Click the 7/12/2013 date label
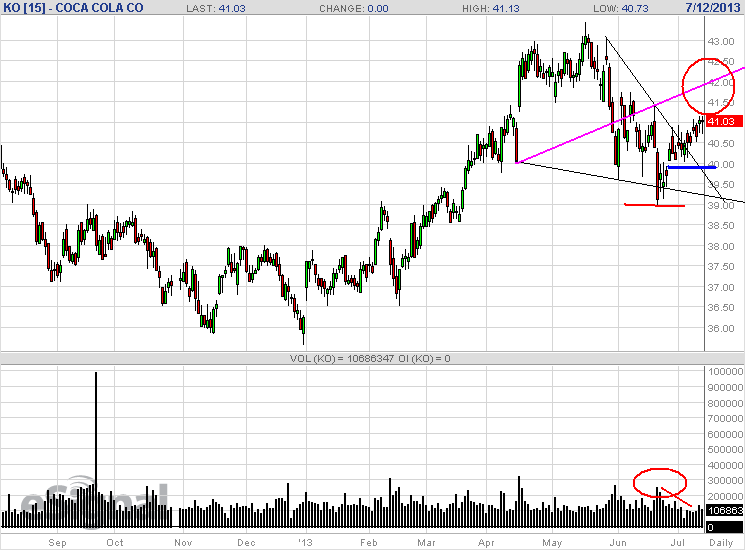This screenshot has width=745, height=550. click(x=712, y=8)
